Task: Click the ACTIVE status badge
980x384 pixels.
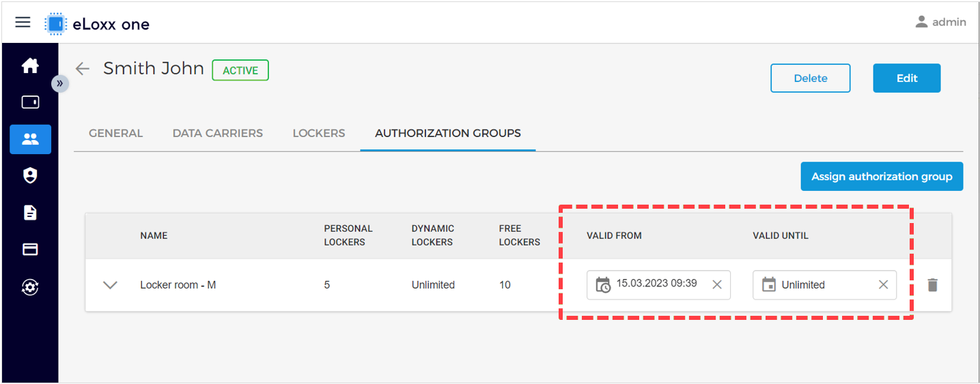Action: (240, 70)
